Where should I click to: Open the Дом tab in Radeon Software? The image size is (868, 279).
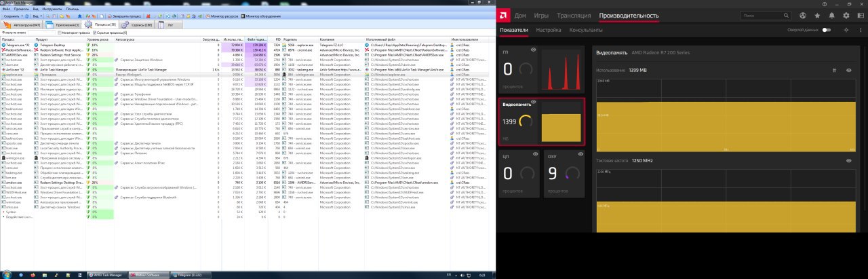tap(521, 15)
